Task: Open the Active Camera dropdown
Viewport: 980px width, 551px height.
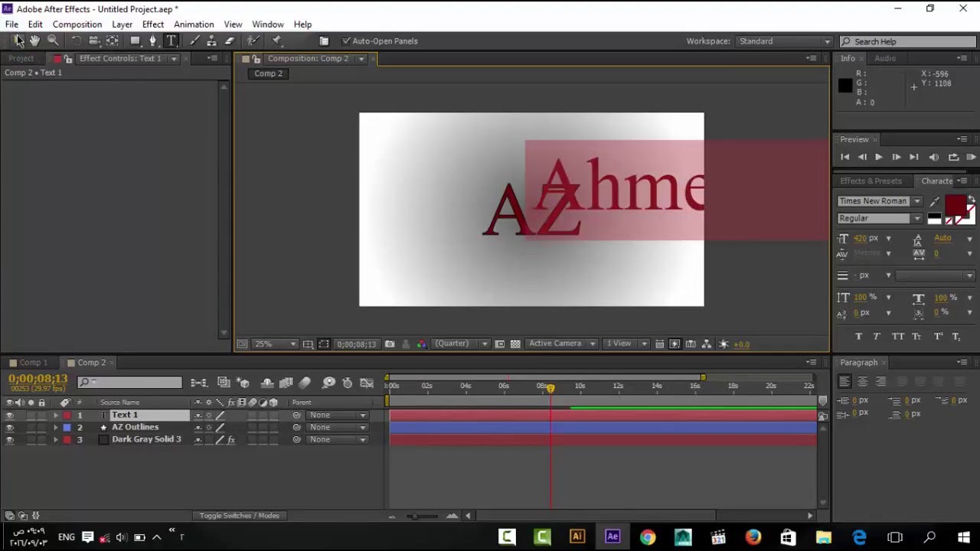Action: click(561, 344)
